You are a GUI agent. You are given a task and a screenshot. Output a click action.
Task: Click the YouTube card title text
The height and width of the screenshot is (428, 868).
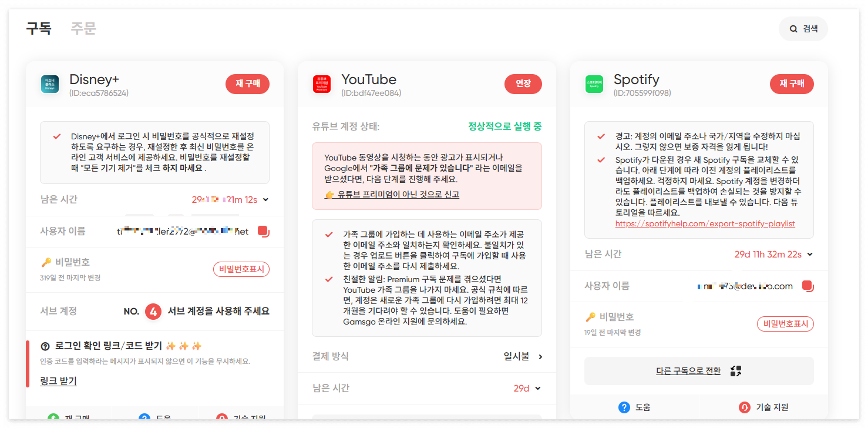click(369, 79)
